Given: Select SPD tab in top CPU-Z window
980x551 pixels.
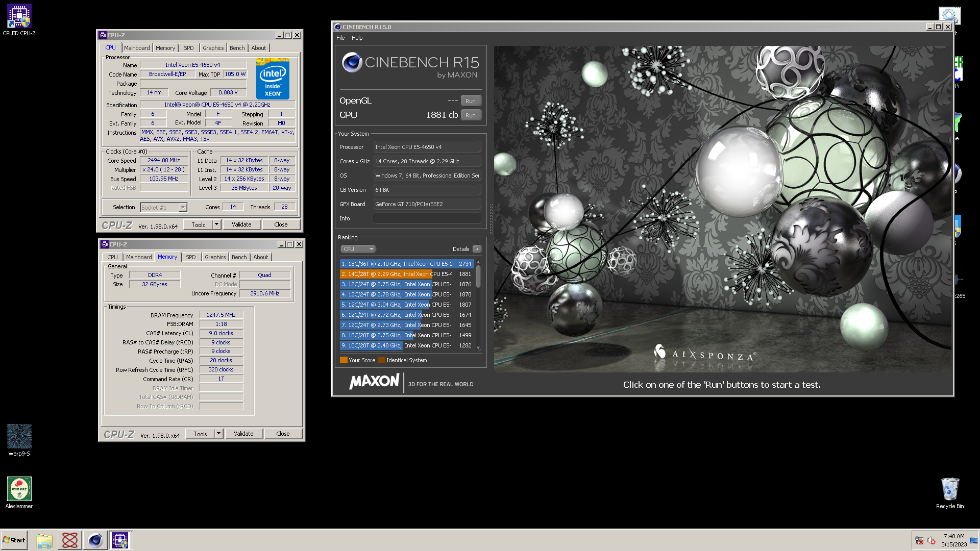Looking at the screenshot, I should [x=189, y=48].
